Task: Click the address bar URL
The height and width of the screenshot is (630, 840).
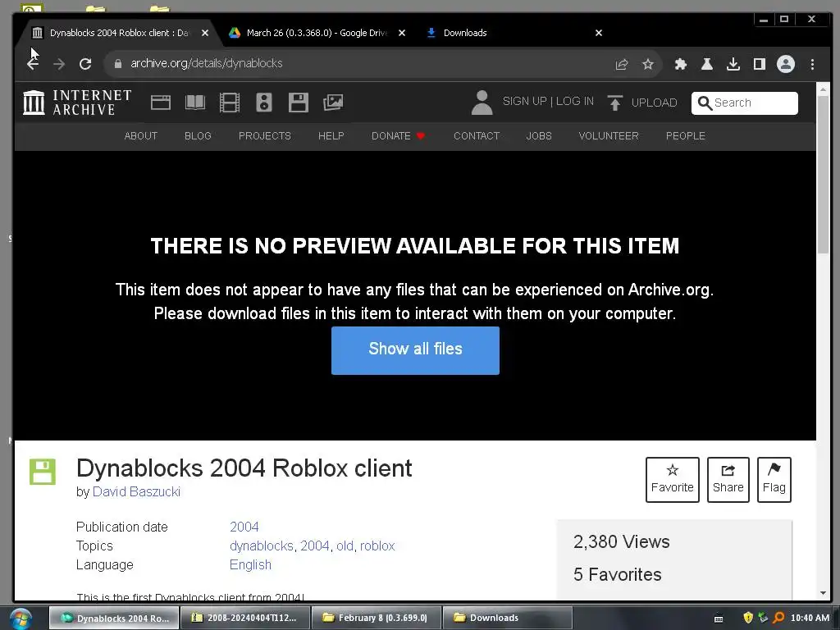Action: [206, 63]
